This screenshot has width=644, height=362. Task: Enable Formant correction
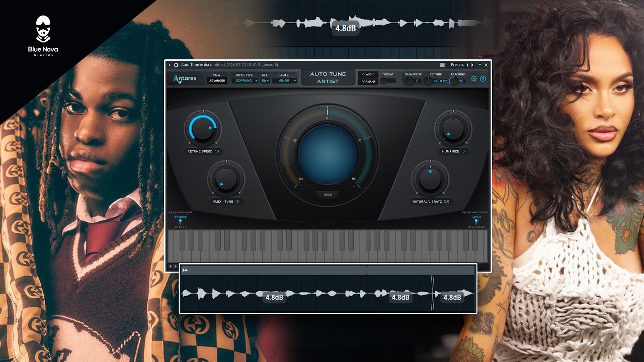point(368,81)
